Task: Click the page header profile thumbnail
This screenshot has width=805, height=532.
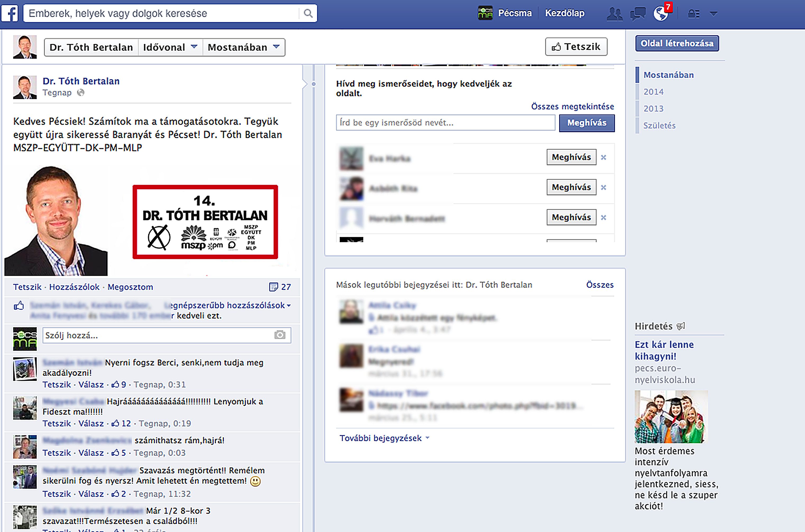Action: pyautogui.click(x=25, y=47)
